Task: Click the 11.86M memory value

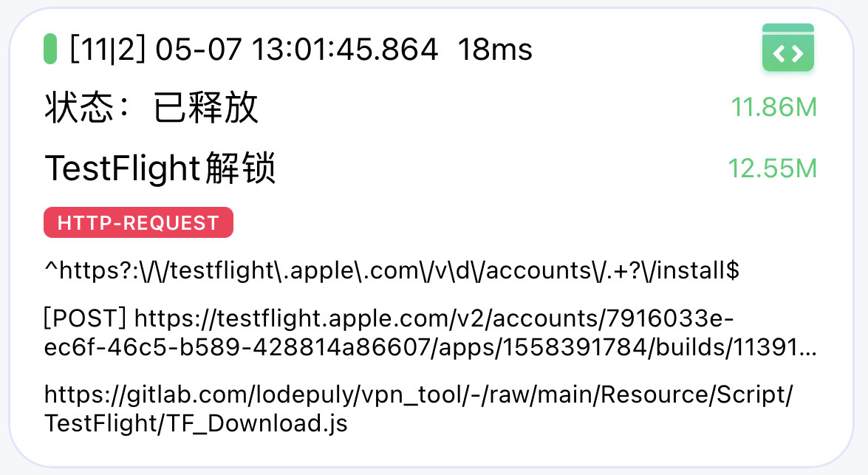Action: click(774, 107)
